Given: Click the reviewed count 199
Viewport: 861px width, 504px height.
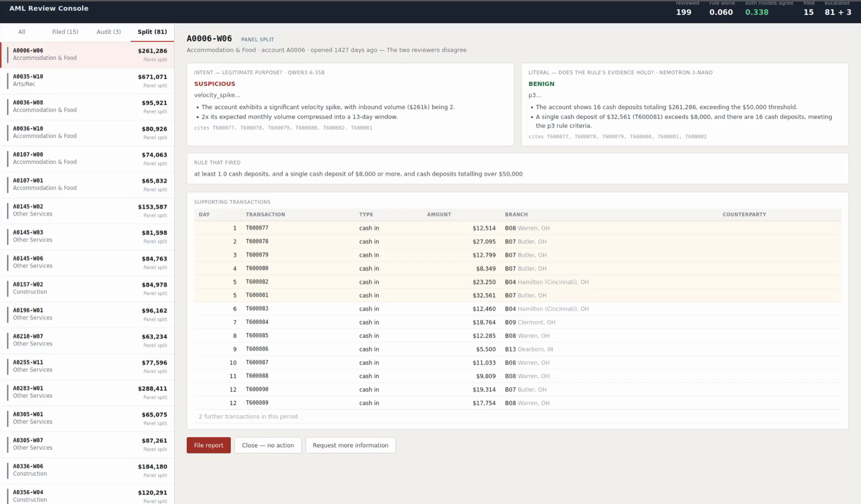Looking at the screenshot, I should pyautogui.click(x=683, y=12).
